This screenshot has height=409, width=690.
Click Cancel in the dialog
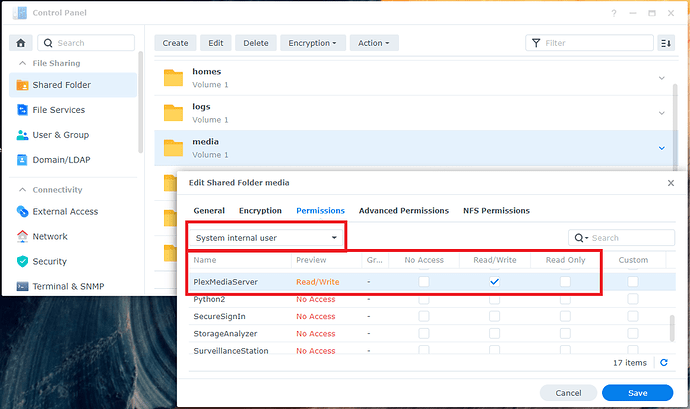(x=568, y=393)
